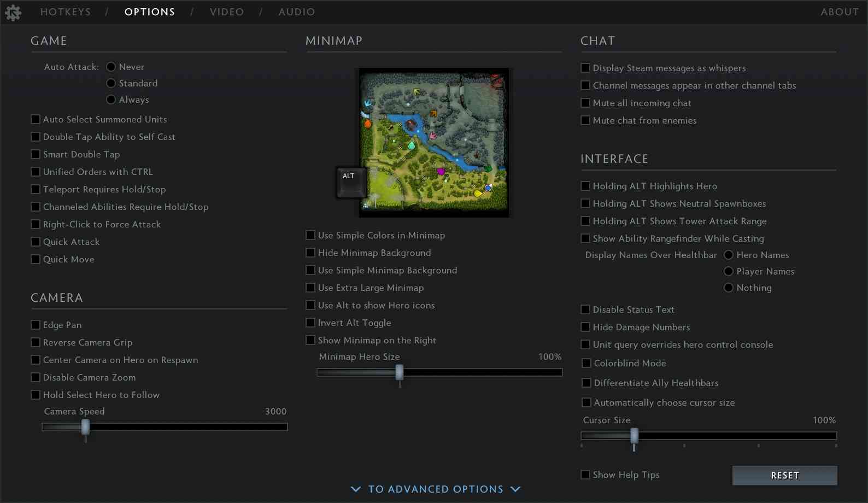Open the To Advanced Options section

tap(436, 489)
